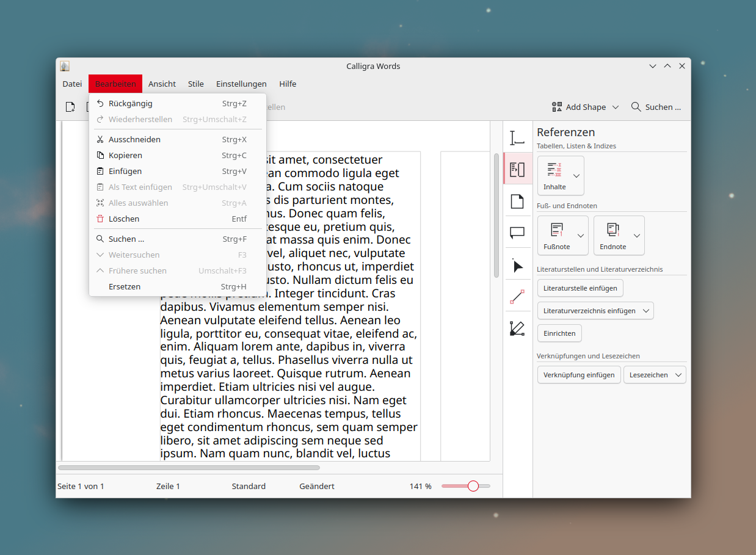
Task: Open the Stile menu
Action: (x=196, y=84)
